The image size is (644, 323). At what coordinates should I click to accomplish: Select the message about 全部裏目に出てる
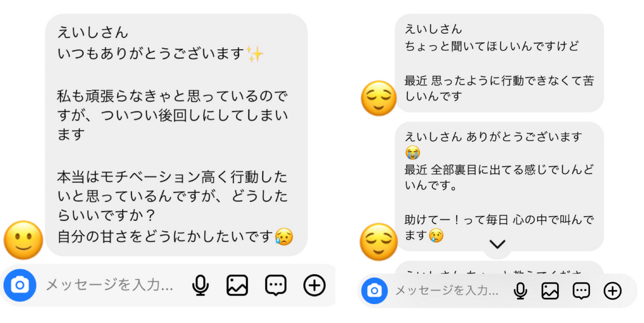pos(499,186)
